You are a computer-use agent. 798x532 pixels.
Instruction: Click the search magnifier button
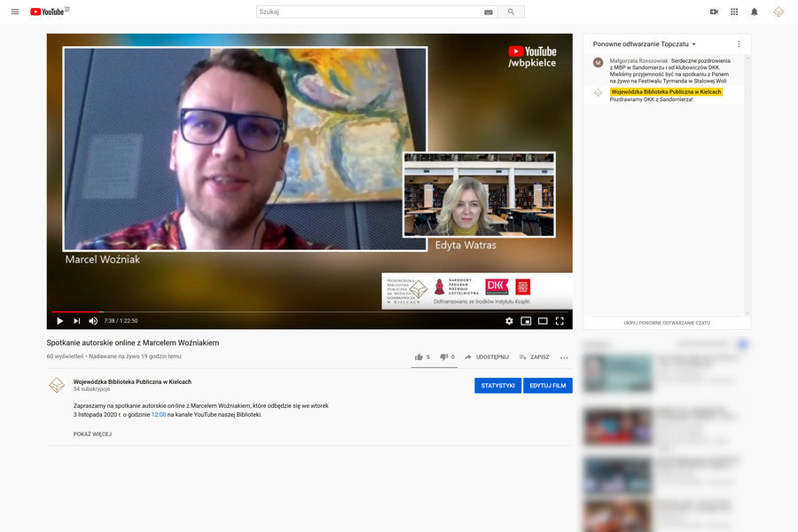point(511,12)
